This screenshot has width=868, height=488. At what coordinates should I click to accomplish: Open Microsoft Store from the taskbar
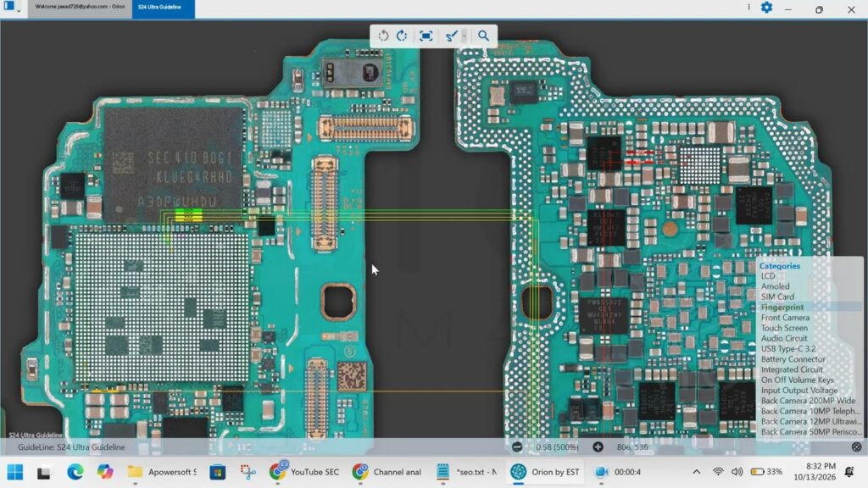[x=218, y=472]
